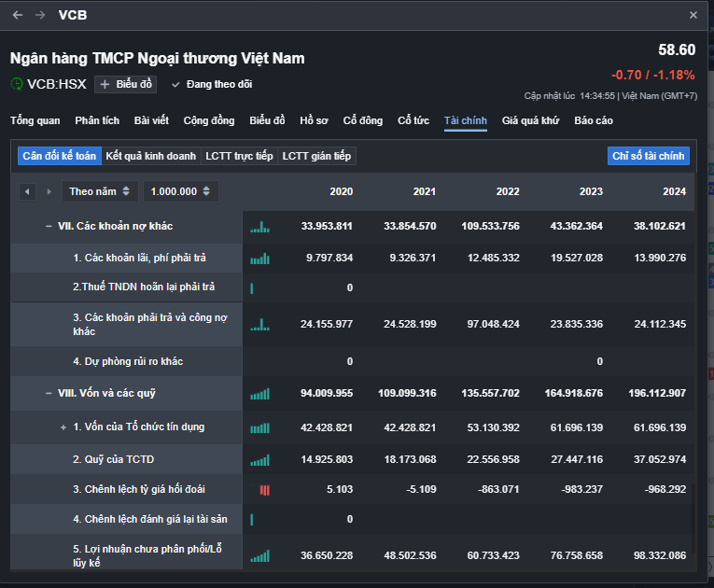This screenshot has height=588, width=714.
Task: Open the sparkline chart for Quỹ của TCTD
Action: pyautogui.click(x=259, y=460)
